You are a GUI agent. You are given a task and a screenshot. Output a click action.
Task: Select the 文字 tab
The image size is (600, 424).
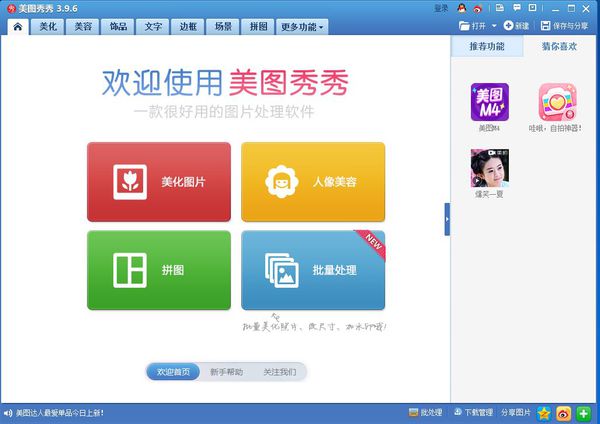pyautogui.click(x=153, y=27)
